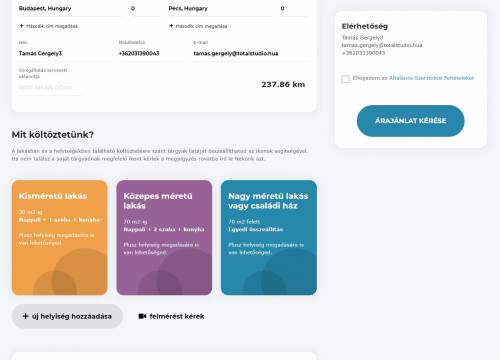Open the Általános Szerződési Feltételek link
The height and width of the screenshot is (360, 500).
431,78
